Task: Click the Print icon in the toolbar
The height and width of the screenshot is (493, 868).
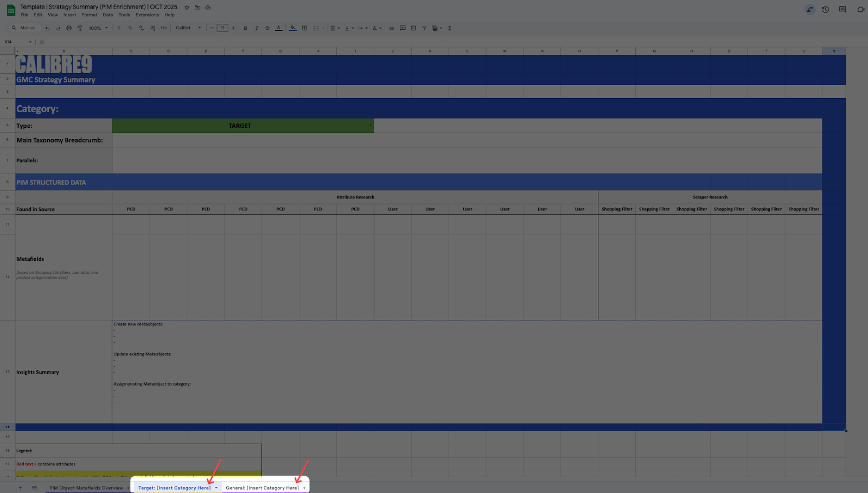Action: tap(69, 28)
